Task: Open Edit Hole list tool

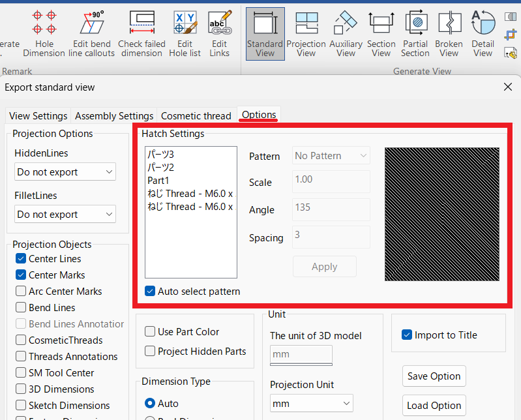Action: [185, 33]
